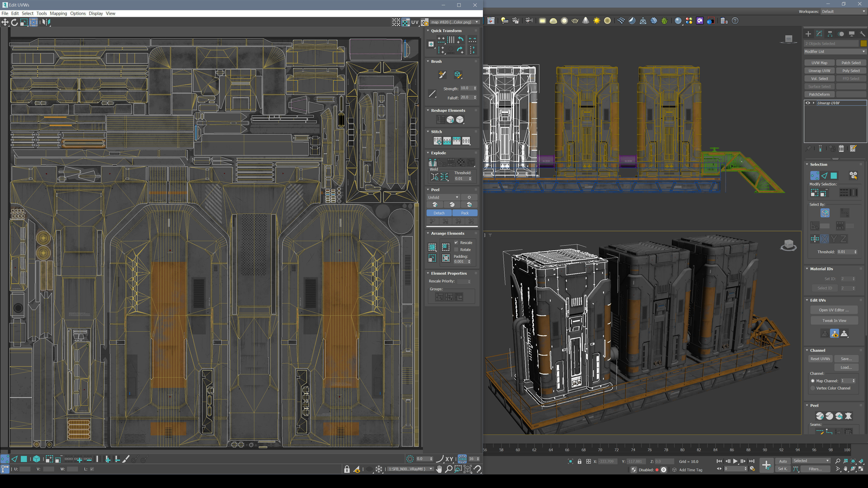This screenshot has width=868, height=488.
Task: Click the Select by Element toggle cube icon
Action: coord(36,459)
